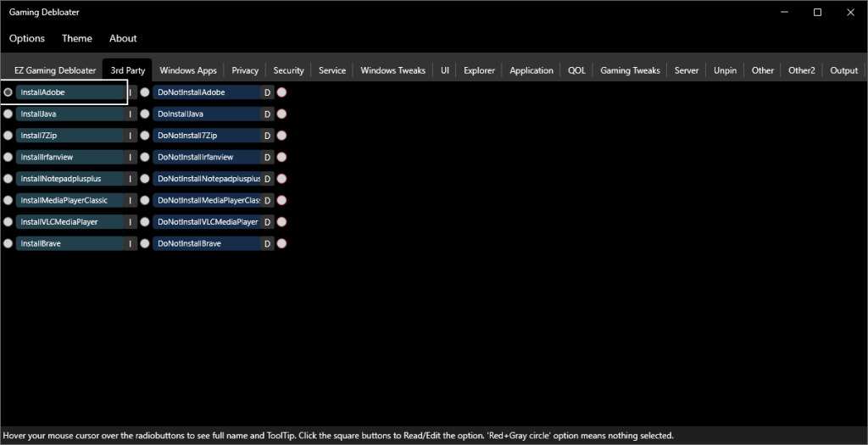The image size is (868, 445).
Task: Switch to the Windows Tweaks tab
Action: (x=393, y=70)
